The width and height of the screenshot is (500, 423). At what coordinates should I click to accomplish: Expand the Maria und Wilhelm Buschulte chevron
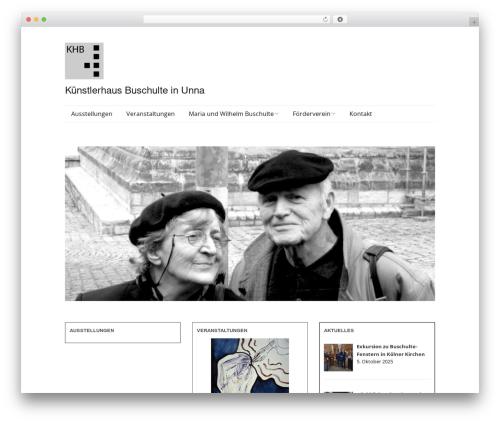tap(277, 114)
